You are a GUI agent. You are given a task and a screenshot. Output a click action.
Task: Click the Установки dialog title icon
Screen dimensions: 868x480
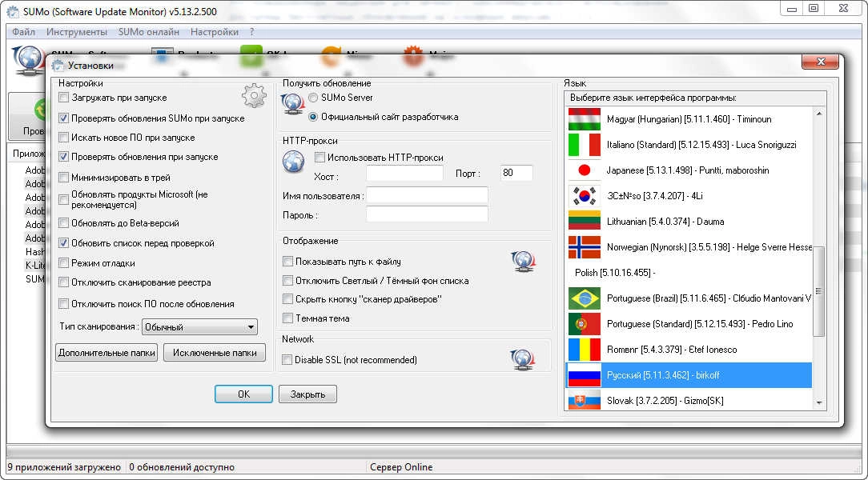(58, 66)
